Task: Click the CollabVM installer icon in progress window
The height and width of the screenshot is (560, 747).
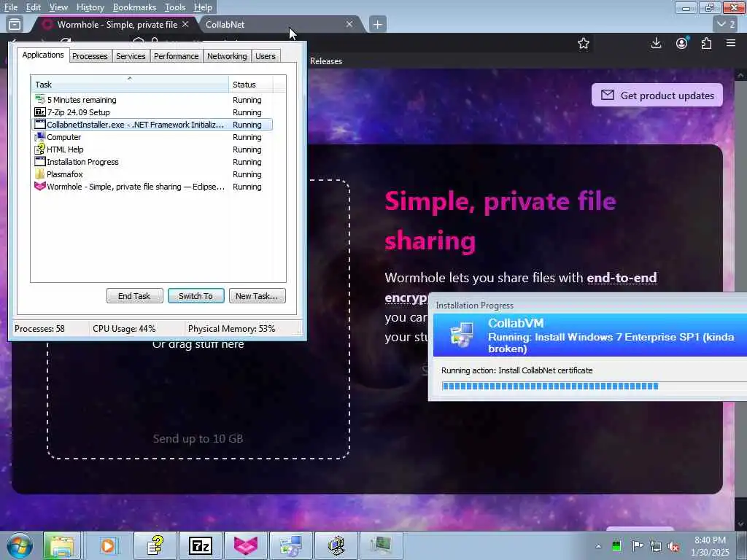Action: 462,334
